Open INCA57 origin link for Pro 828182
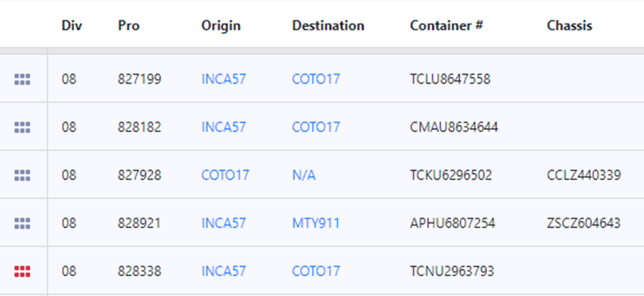This screenshot has width=644, height=296. coord(223,127)
